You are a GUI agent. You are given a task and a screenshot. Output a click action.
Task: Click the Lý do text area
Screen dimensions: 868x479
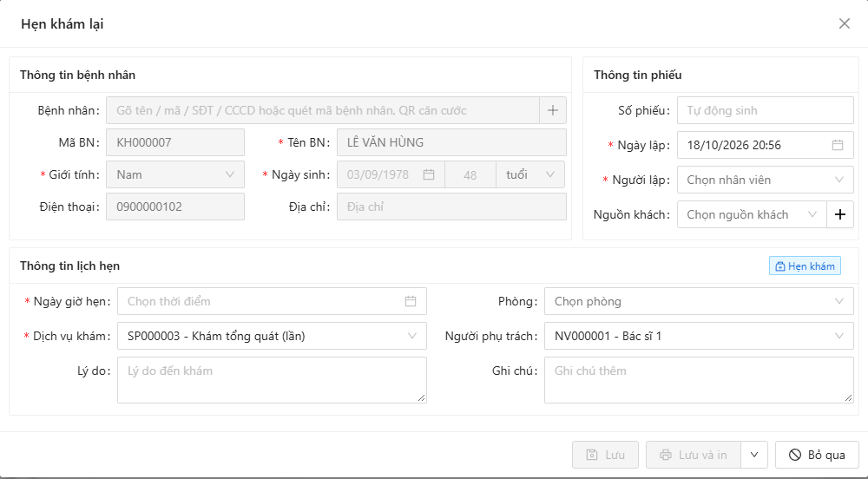coord(272,380)
